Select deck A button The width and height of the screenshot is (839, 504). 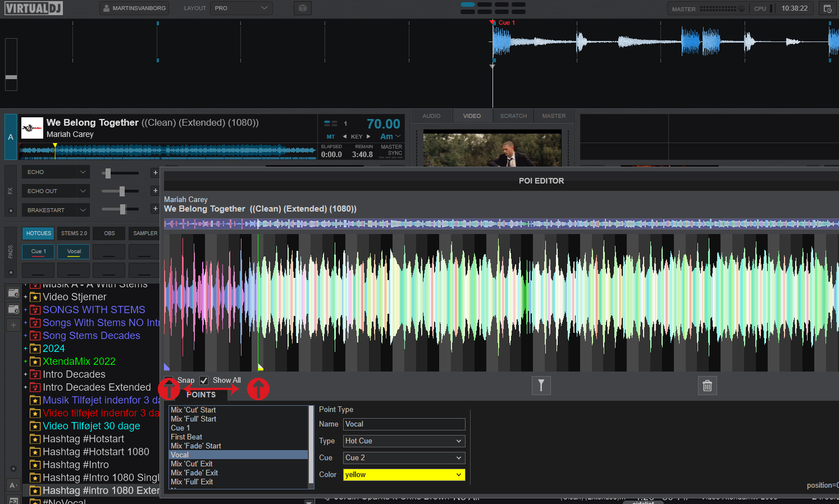tap(11, 137)
